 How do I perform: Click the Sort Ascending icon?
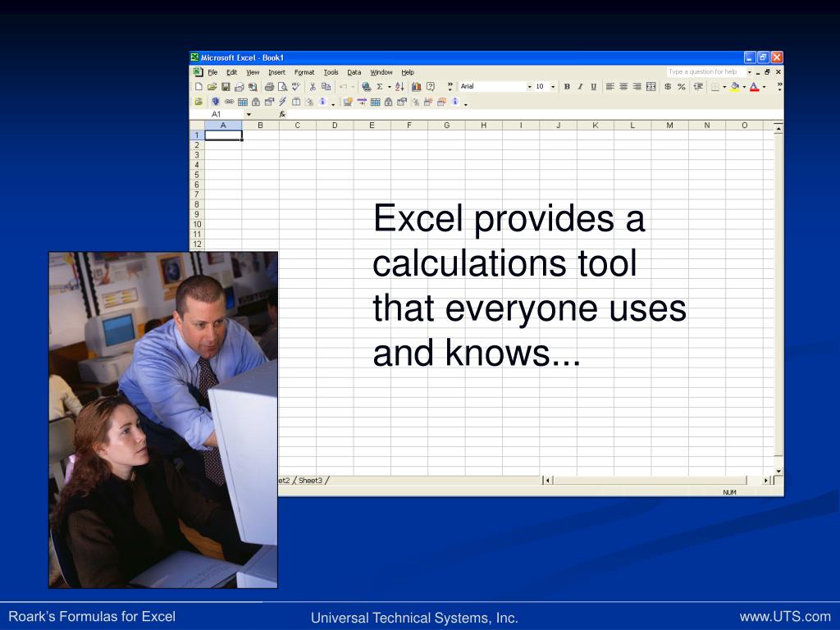399,87
